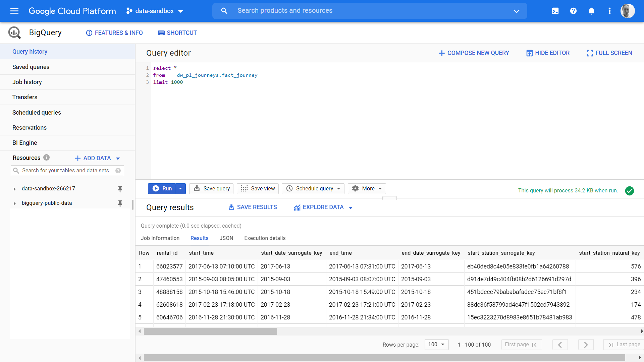The image size is (644, 362).
Task: Open the Run options dropdown arrow
Action: pos(180,188)
